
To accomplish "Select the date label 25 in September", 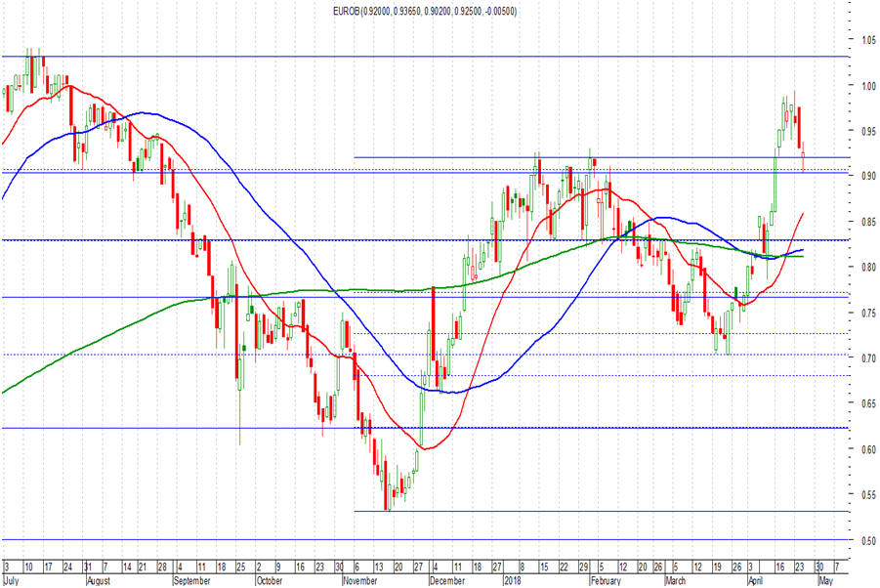I will tap(241, 567).
